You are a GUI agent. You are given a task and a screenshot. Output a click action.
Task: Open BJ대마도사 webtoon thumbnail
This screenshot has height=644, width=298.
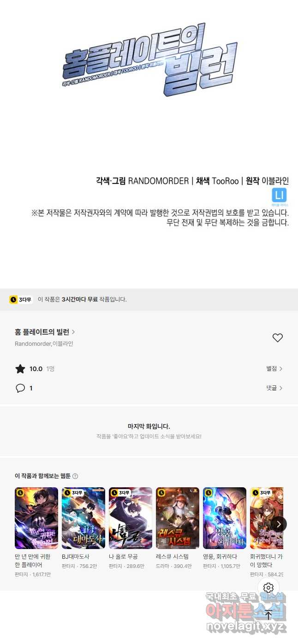pyautogui.click(x=83, y=518)
